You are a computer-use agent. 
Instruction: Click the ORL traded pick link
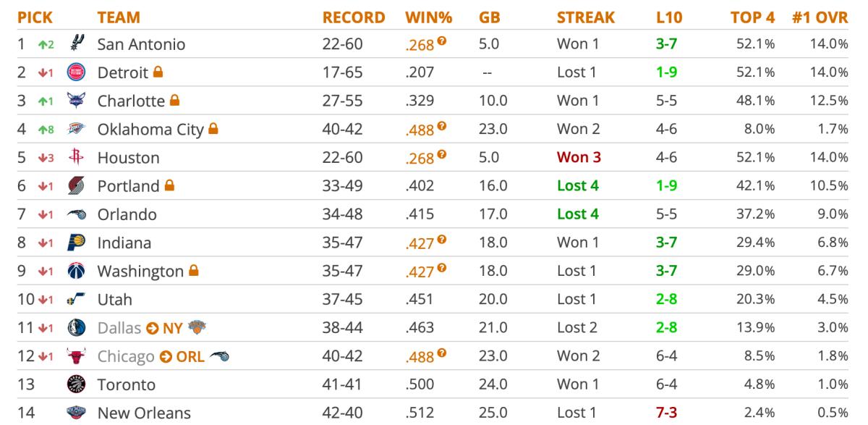[x=191, y=356]
